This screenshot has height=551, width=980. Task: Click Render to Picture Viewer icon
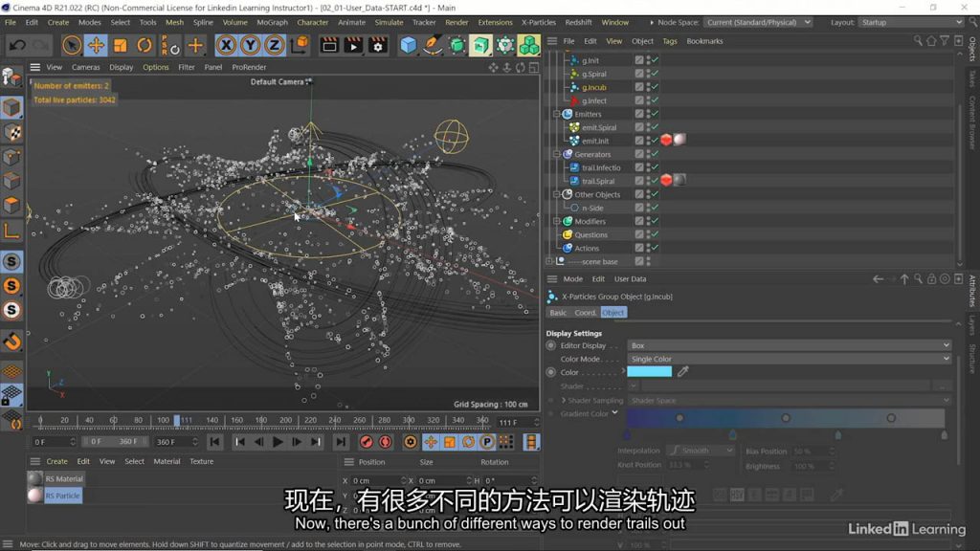tap(353, 45)
